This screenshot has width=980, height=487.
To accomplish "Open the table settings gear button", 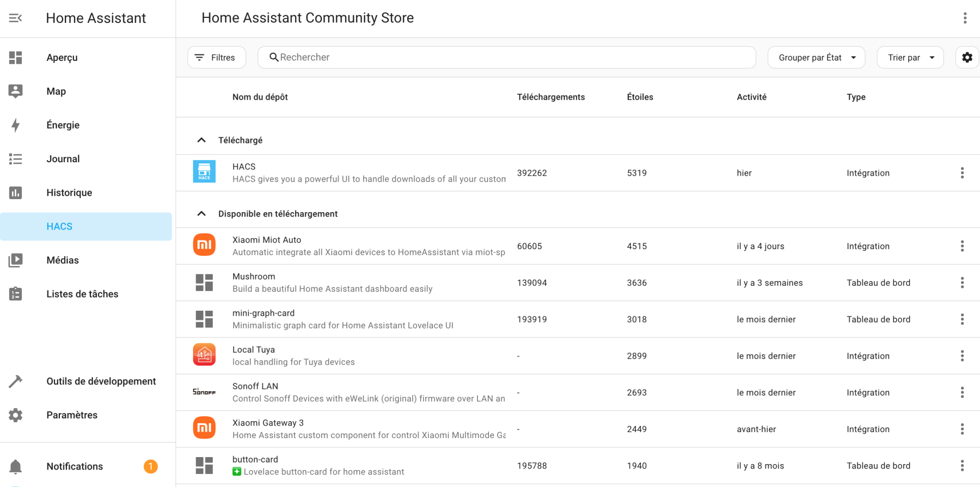I will tap(967, 57).
